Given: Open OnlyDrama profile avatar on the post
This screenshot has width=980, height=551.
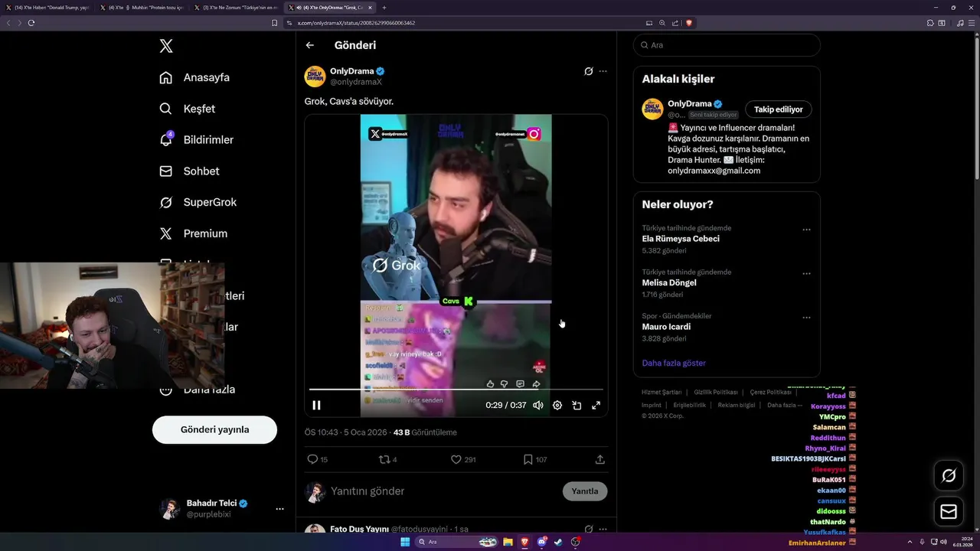Looking at the screenshot, I should 315,77.
